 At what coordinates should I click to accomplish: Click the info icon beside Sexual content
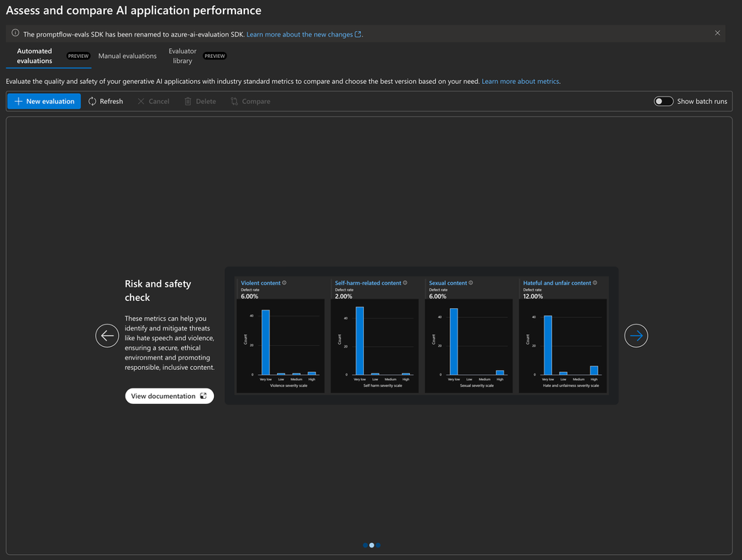point(471,283)
